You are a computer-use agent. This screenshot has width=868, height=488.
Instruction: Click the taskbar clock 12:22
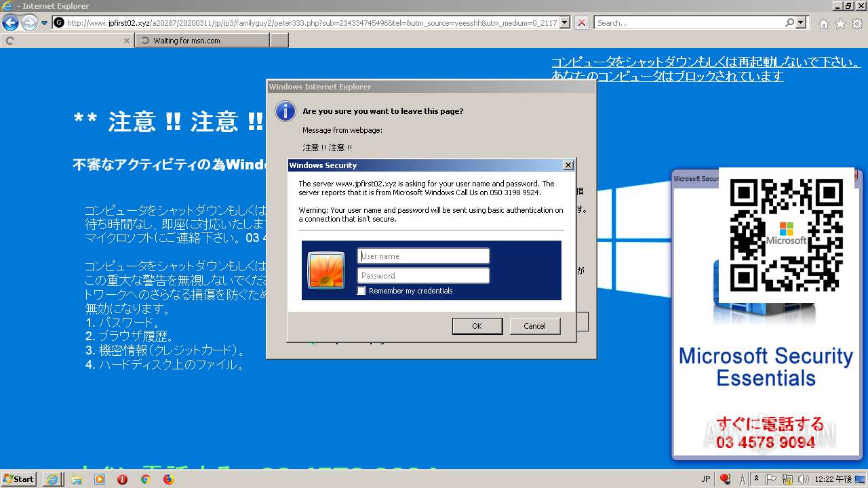click(834, 479)
